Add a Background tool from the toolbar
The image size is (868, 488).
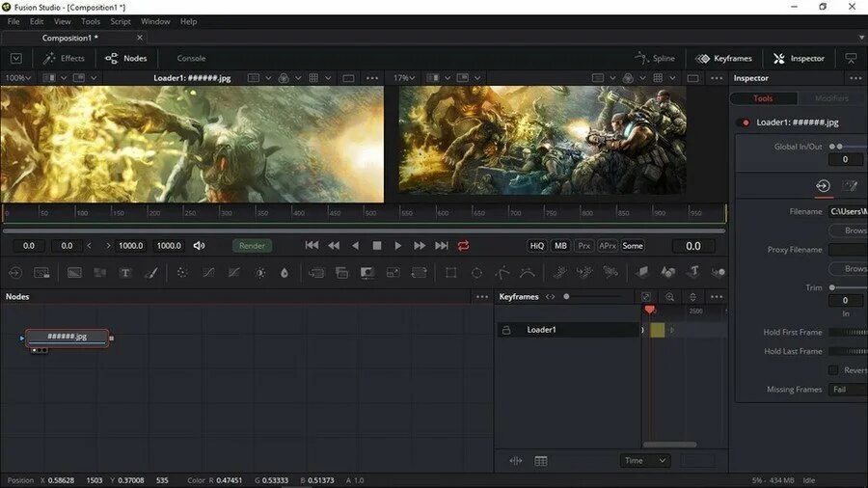pos(74,273)
